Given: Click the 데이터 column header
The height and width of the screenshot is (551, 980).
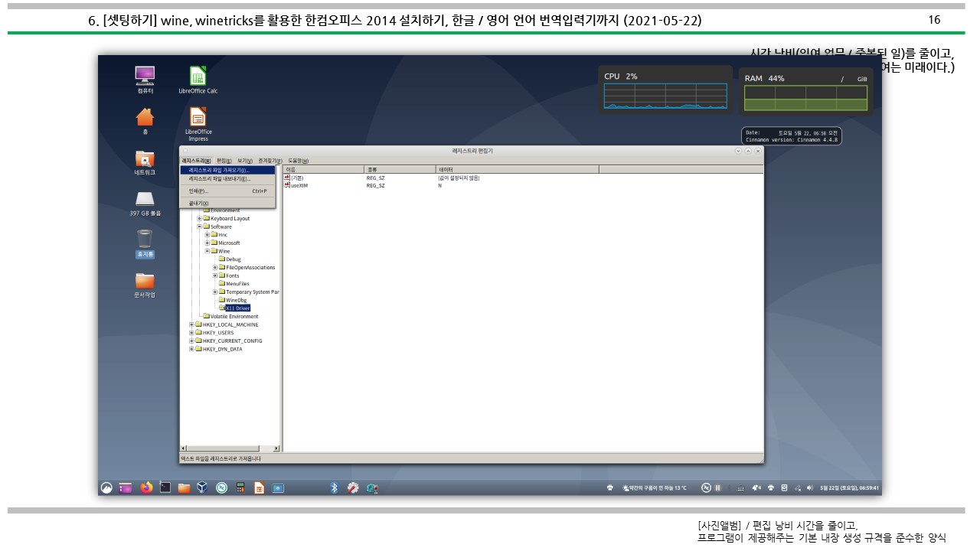Looking at the screenshot, I should pyautogui.click(x=518, y=169).
